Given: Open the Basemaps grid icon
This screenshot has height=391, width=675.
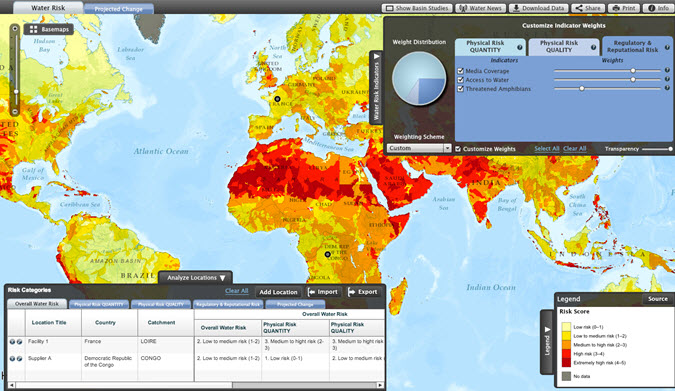Looking at the screenshot, I should click(x=33, y=29).
